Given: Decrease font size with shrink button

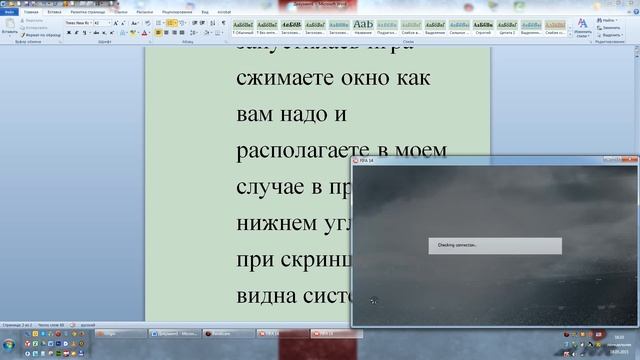Looking at the screenshot, I should click(123, 23).
